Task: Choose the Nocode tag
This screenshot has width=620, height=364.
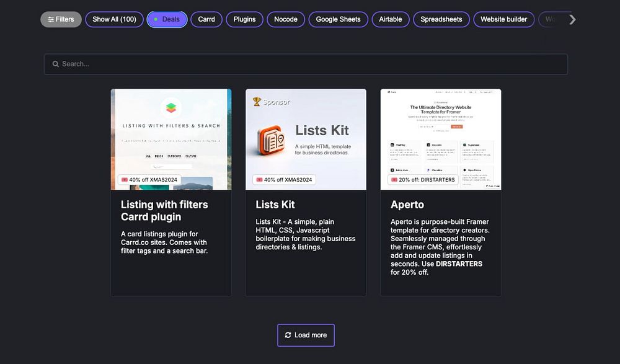Action: 286,19
